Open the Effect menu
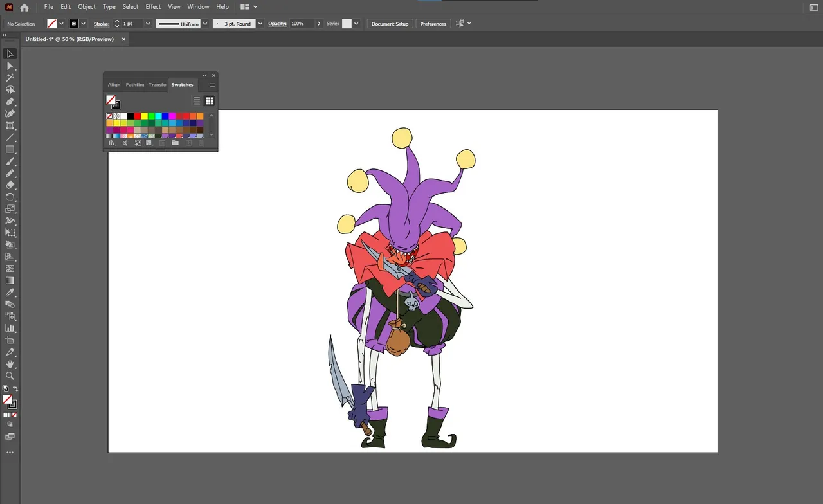 153,7
